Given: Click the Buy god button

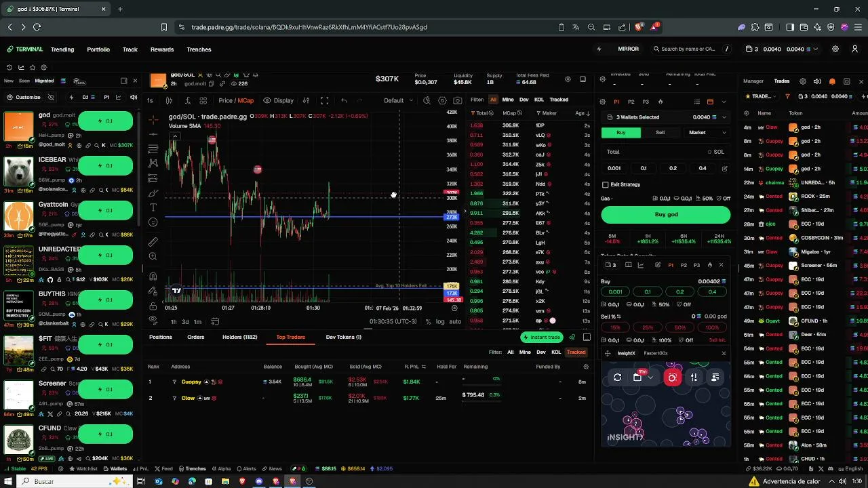Looking at the screenshot, I should 666,214.
